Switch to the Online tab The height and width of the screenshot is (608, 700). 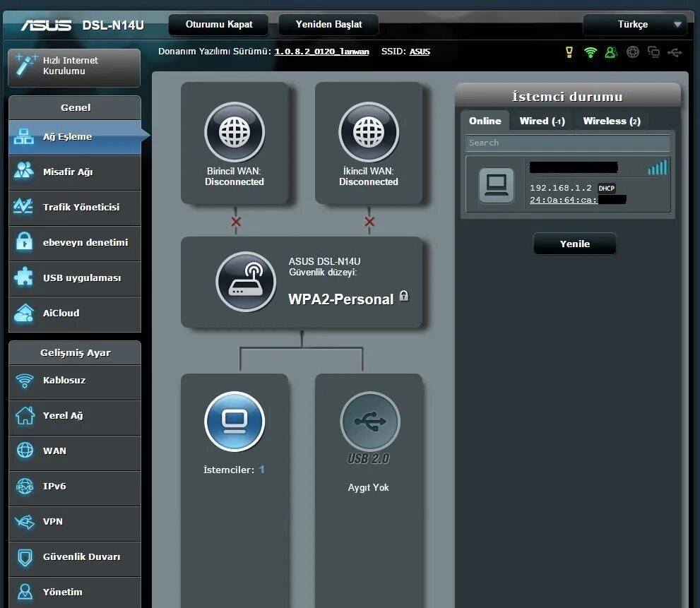pos(485,121)
